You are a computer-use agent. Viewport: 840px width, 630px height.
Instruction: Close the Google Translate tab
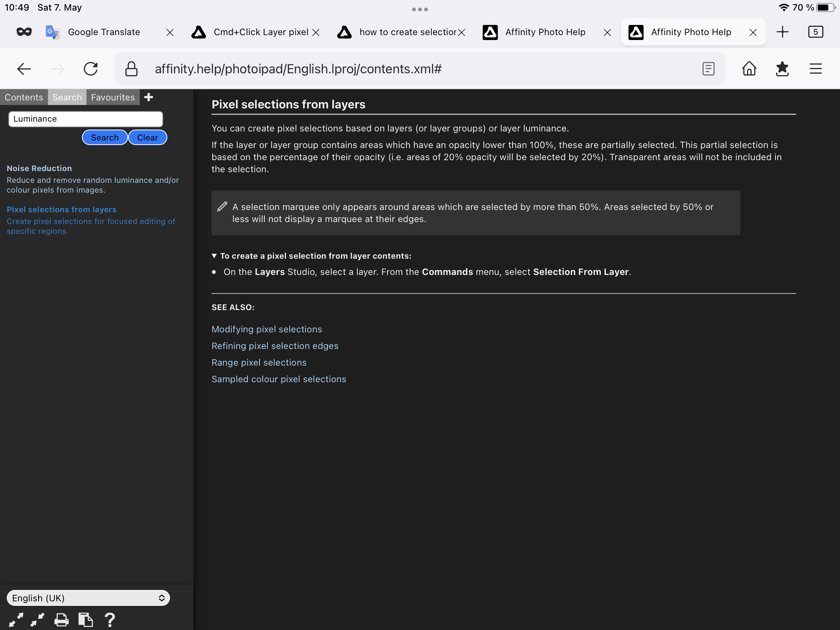click(170, 32)
